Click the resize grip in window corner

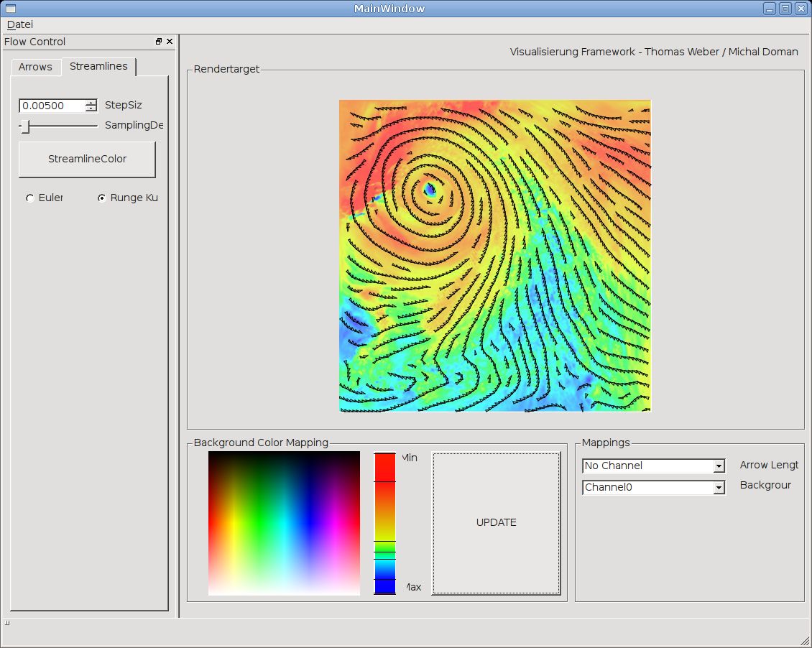coord(805,641)
